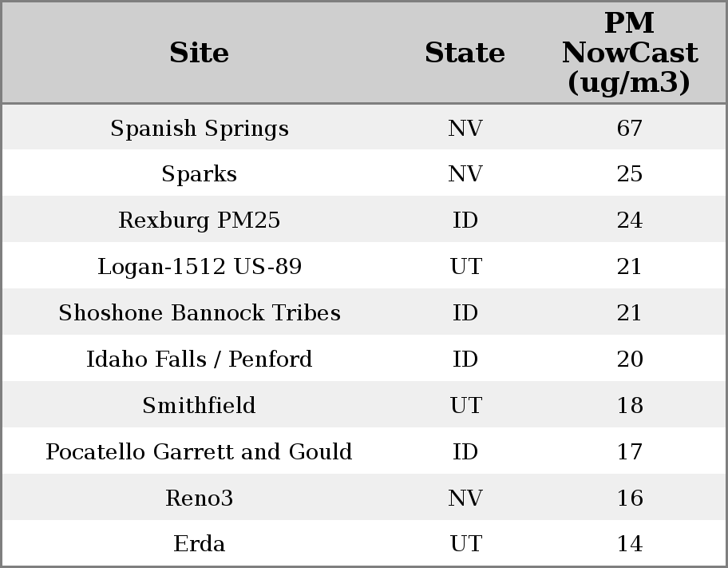Viewport: 728px width, 568px height.
Task: Click the State column header
Action: point(465,53)
